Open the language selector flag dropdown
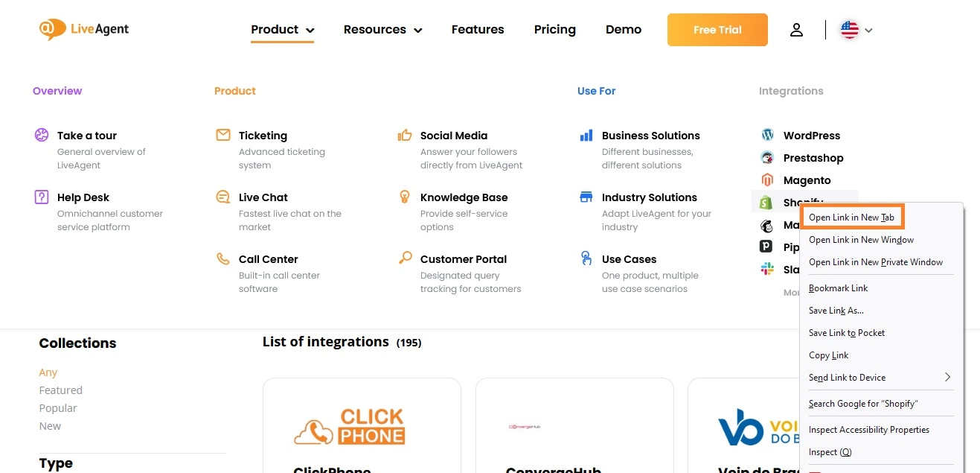980x473 pixels. 854,30
